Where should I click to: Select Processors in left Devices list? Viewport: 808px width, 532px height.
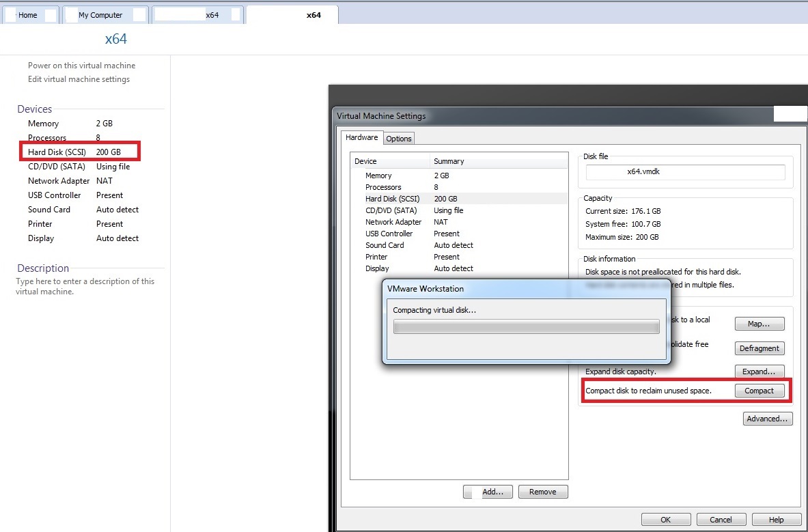[64, 138]
